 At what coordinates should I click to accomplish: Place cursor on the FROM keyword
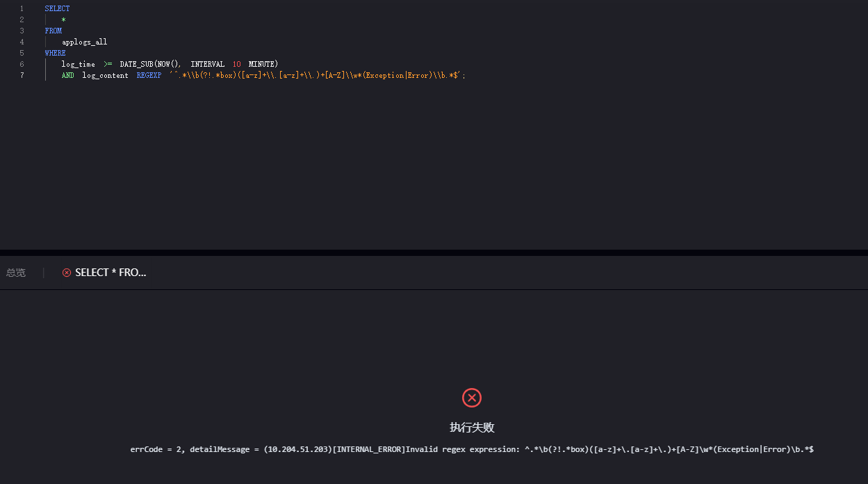[x=54, y=31]
